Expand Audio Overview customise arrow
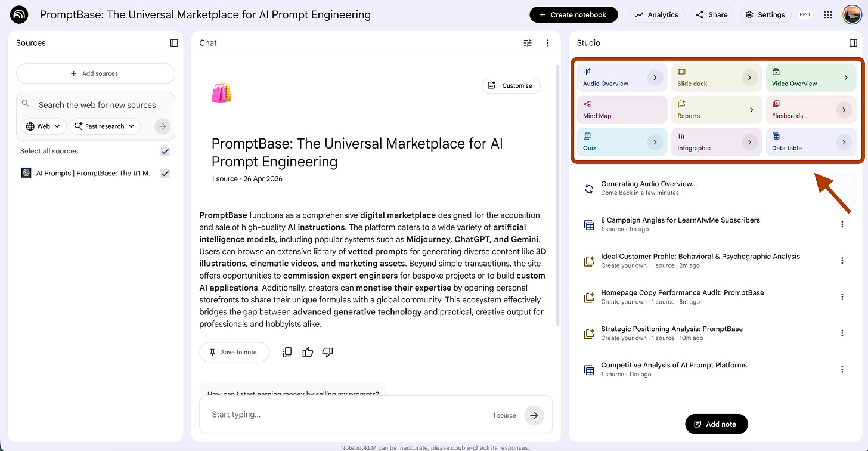The width and height of the screenshot is (868, 451). click(655, 78)
